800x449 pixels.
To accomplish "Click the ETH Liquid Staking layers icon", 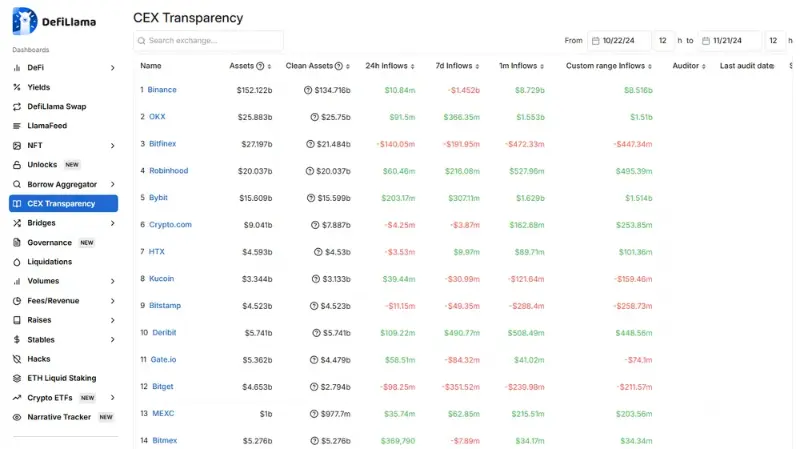I will (17, 378).
